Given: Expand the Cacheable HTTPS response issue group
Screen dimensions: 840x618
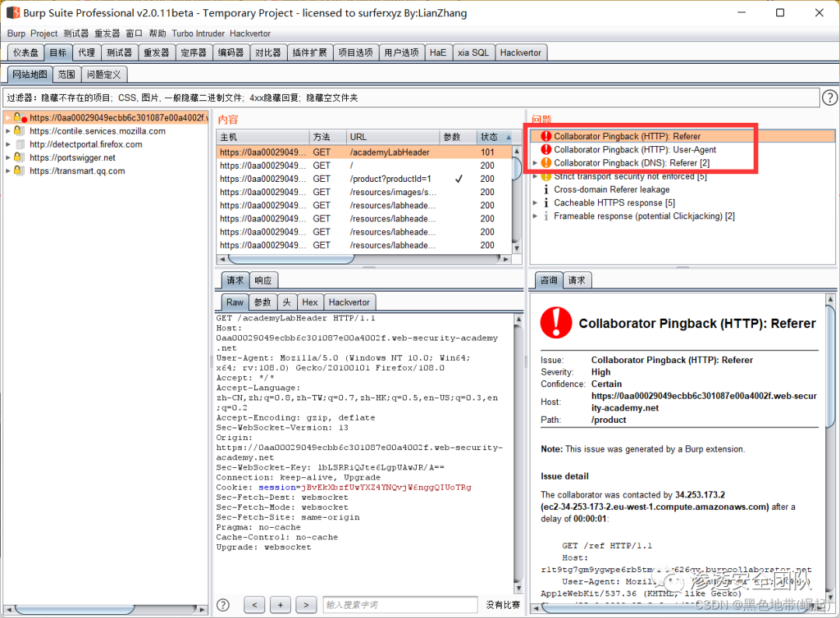Looking at the screenshot, I should [x=534, y=203].
